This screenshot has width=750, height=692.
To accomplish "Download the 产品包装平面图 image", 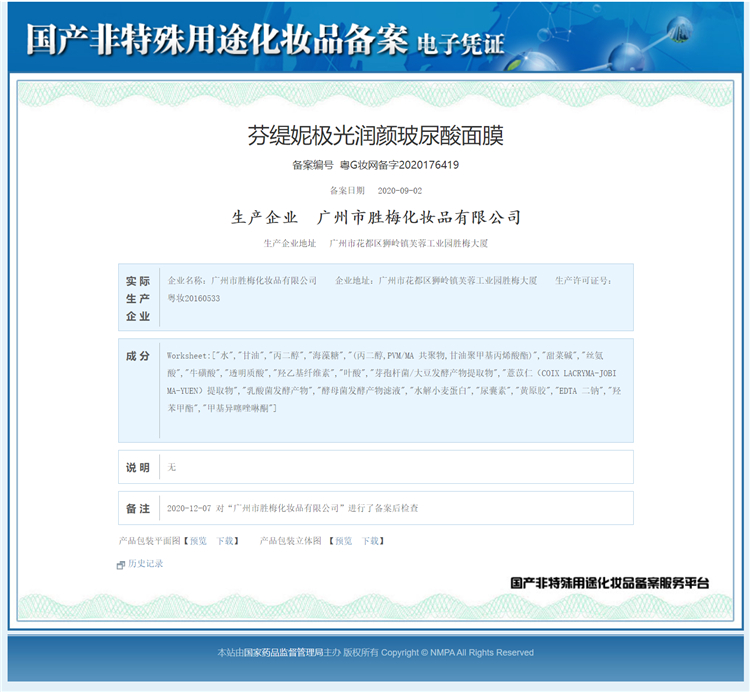I will coord(224,540).
